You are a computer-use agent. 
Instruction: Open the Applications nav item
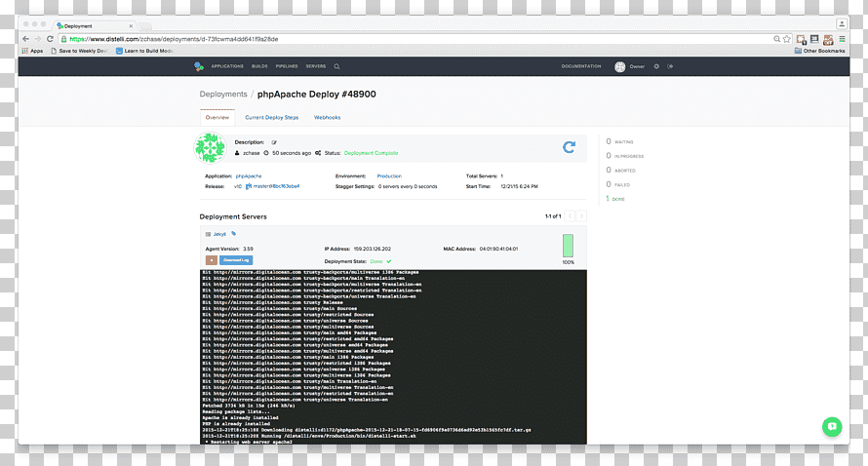click(x=227, y=66)
